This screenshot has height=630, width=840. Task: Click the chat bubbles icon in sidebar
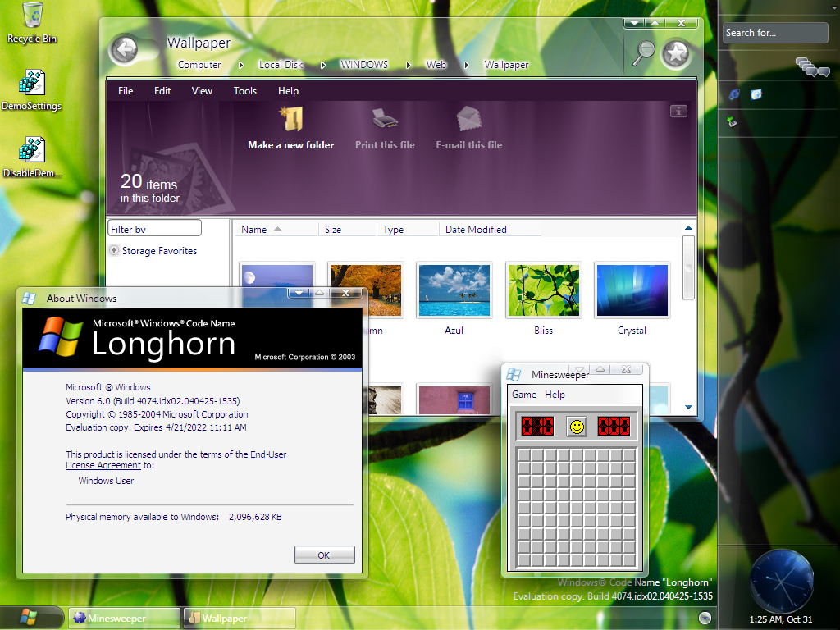[x=813, y=67]
